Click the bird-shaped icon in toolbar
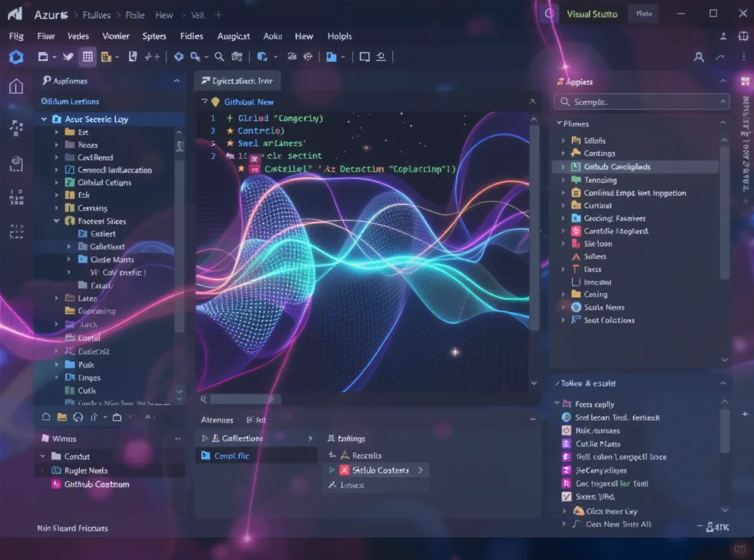This screenshot has width=754, height=560. click(68, 57)
